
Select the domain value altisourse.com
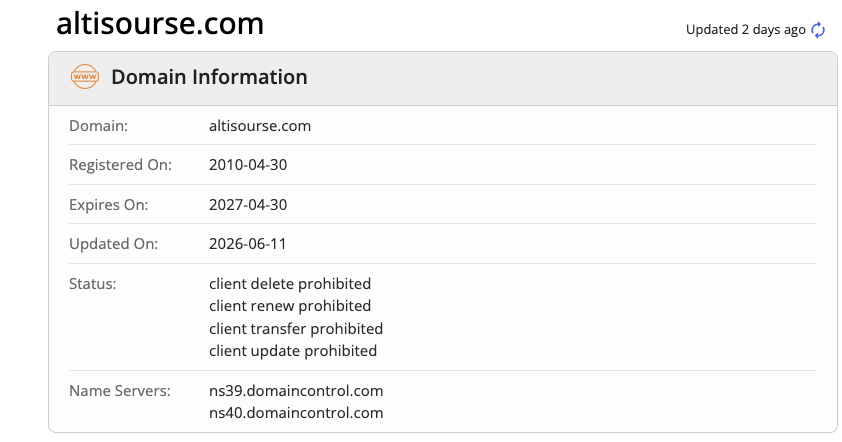point(260,126)
